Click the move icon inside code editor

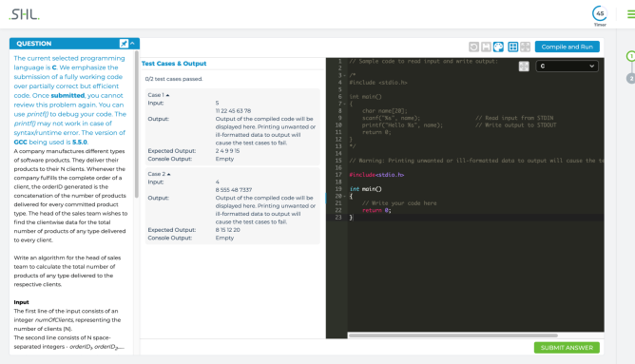(x=524, y=67)
